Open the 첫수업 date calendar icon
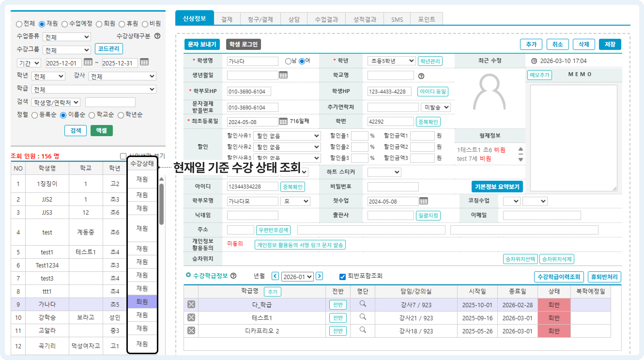Image resolution: width=644 pixels, height=360 pixels. tap(423, 201)
